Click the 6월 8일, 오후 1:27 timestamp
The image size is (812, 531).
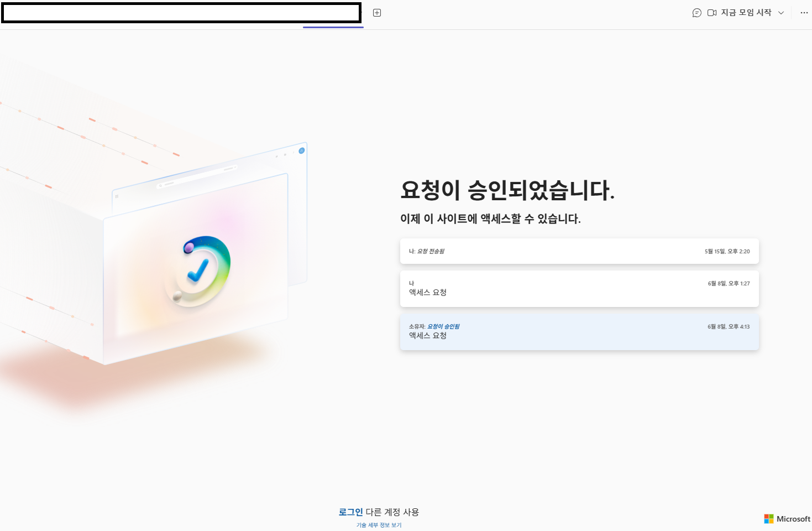click(x=729, y=283)
